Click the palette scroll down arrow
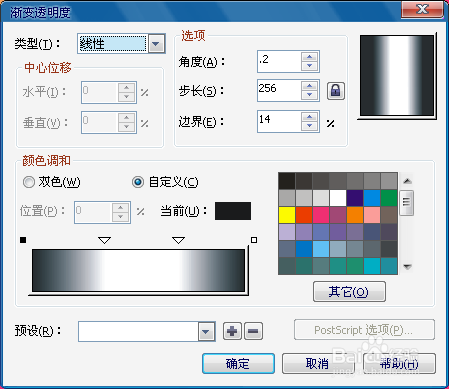Image resolution: width=449 pixels, height=389 pixels. (x=407, y=267)
